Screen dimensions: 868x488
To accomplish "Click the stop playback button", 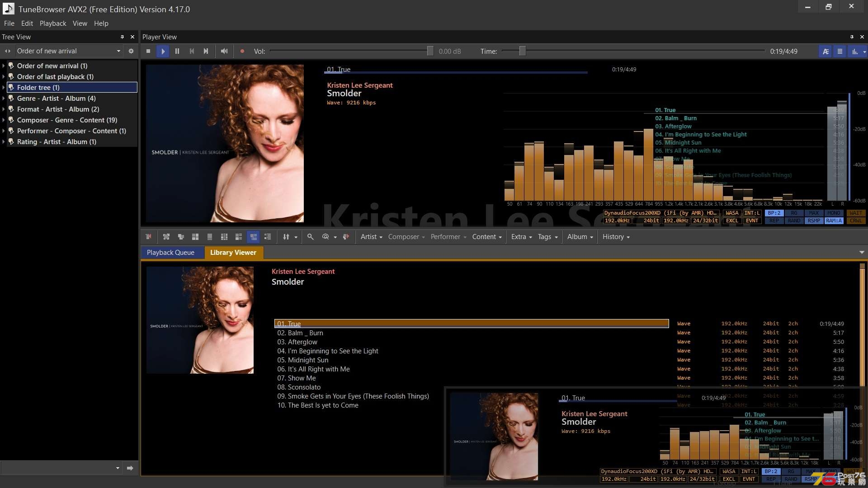I will click(148, 51).
